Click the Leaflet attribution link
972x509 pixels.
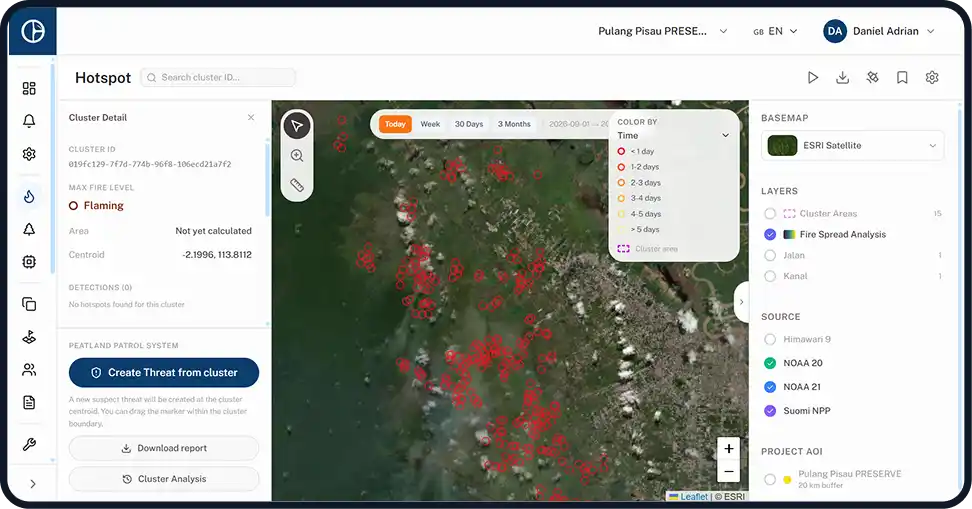pos(694,497)
